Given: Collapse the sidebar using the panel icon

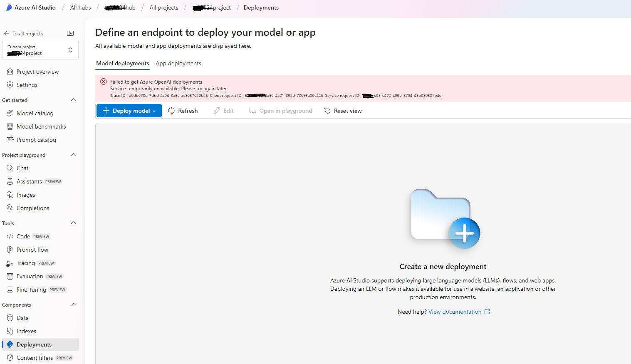Looking at the screenshot, I should click(x=70, y=33).
